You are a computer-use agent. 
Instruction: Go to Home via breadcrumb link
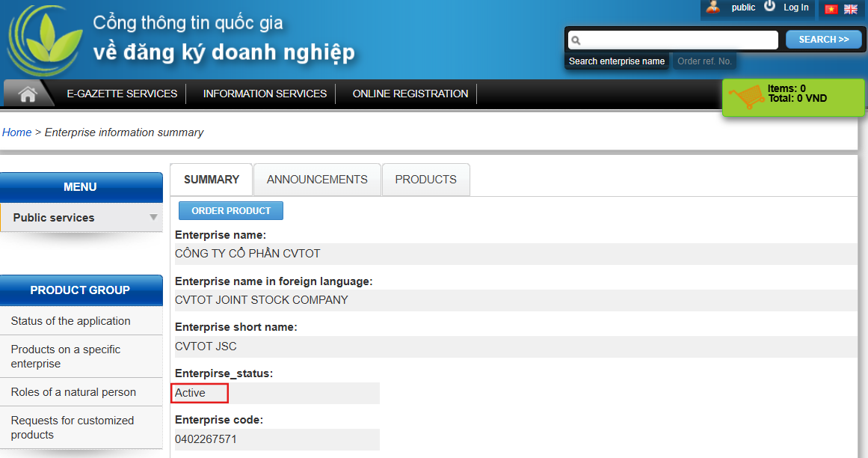point(16,132)
